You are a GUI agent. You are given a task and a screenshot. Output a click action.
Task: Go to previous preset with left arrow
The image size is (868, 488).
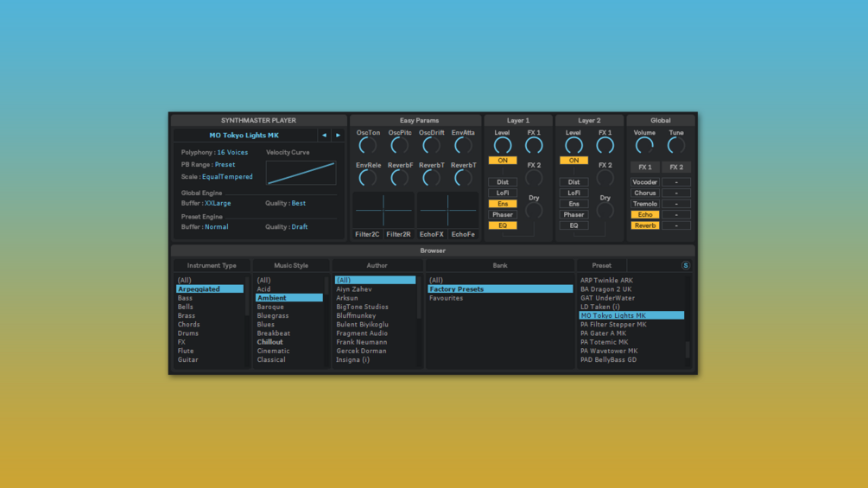pyautogui.click(x=324, y=135)
